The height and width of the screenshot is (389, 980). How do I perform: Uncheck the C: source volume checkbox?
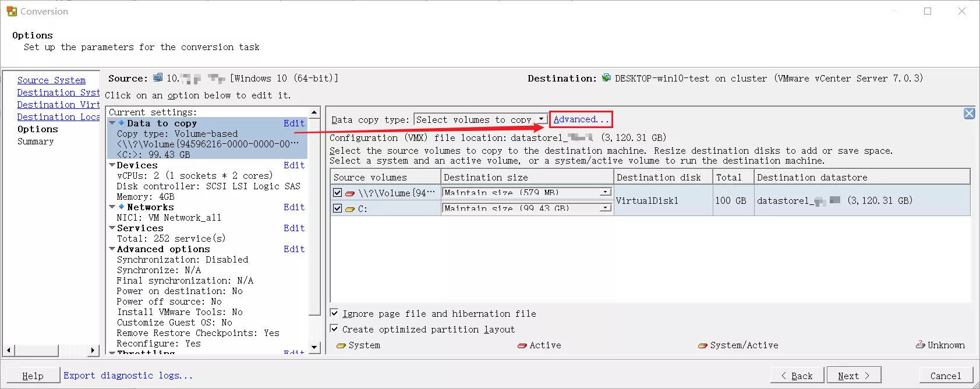click(337, 208)
